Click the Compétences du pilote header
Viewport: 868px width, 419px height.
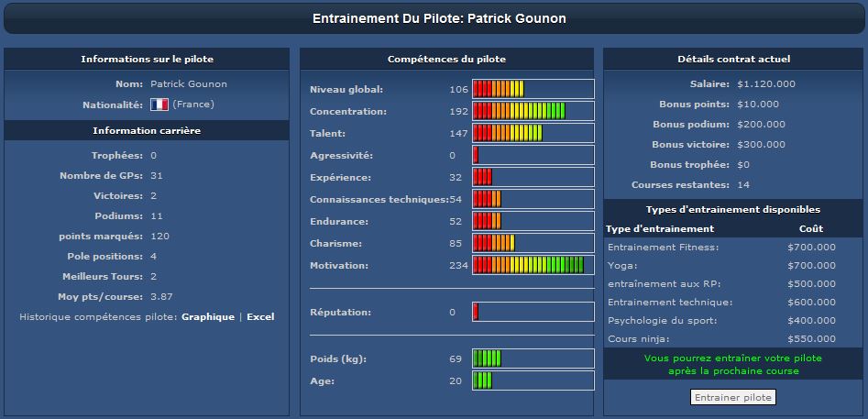click(446, 59)
